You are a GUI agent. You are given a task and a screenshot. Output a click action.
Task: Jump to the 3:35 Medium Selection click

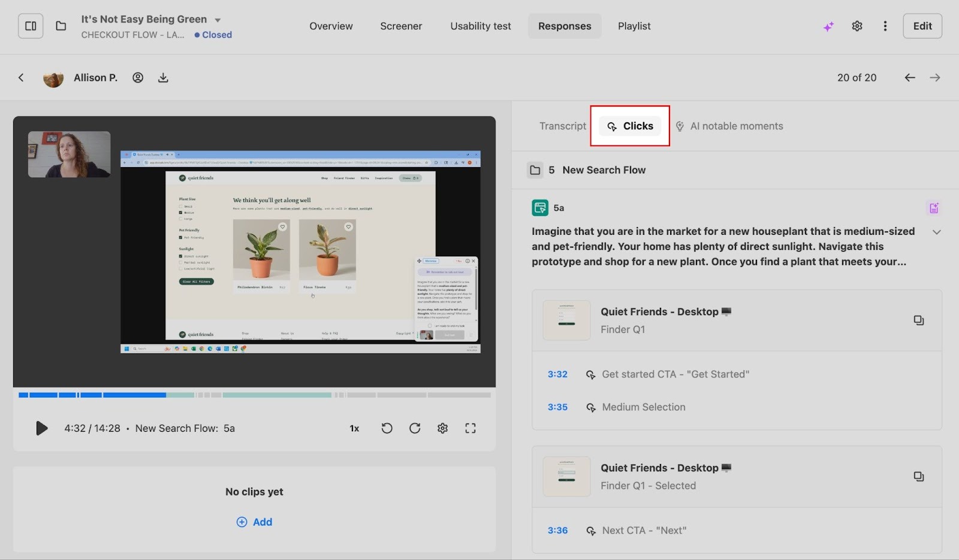(557, 407)
